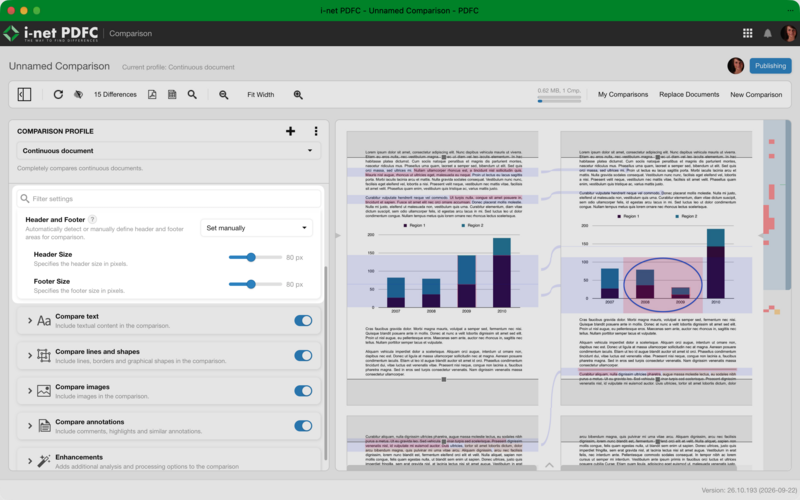Click the Unnamed Comparison title
This screenshot has height=500, width=800.
coord(59,66)
